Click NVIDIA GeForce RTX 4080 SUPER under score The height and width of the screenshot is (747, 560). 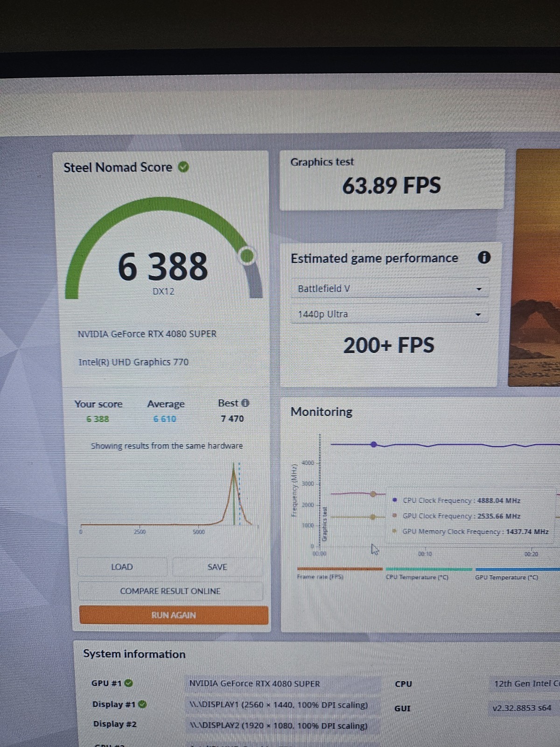click(147, 334)
